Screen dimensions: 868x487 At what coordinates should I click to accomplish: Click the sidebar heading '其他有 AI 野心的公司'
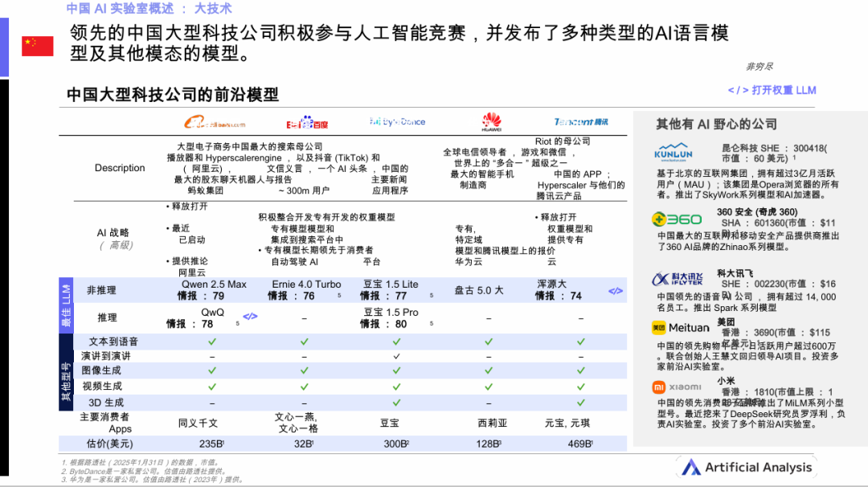tap(716, 124)
